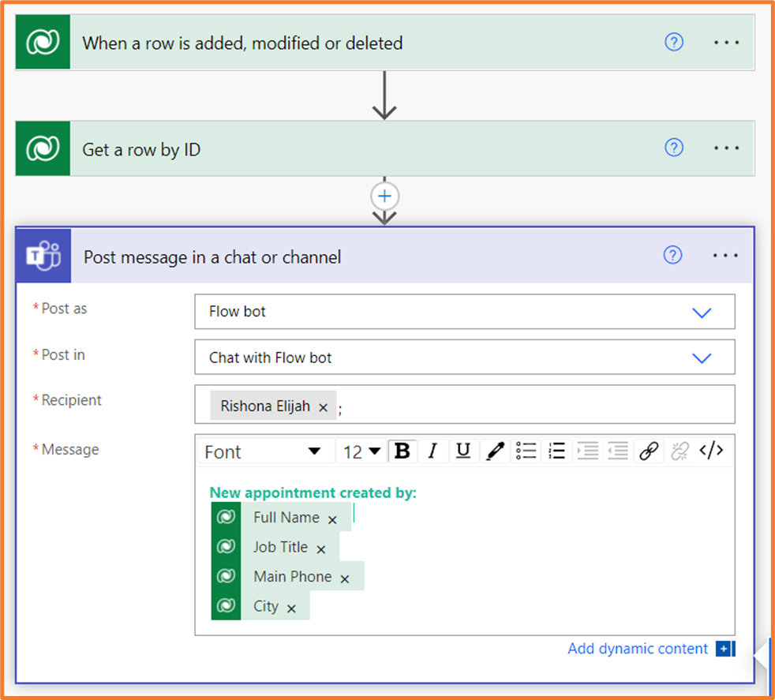Click the remove link icon
This screenshot has width=775, height=700.
tap(680, 451)
